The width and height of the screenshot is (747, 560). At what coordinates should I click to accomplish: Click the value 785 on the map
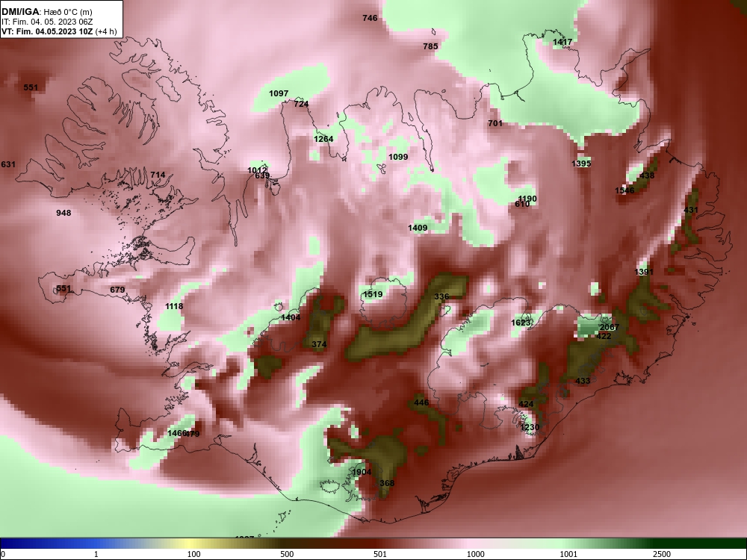430,46
